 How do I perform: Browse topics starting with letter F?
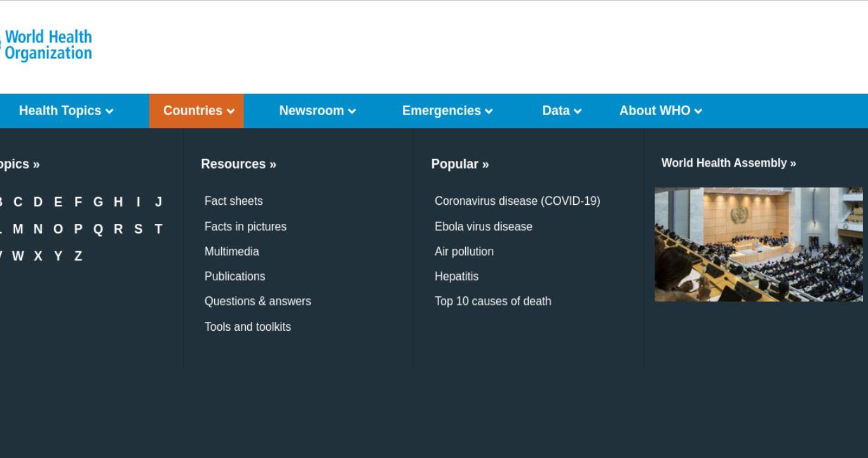point(78,202)
